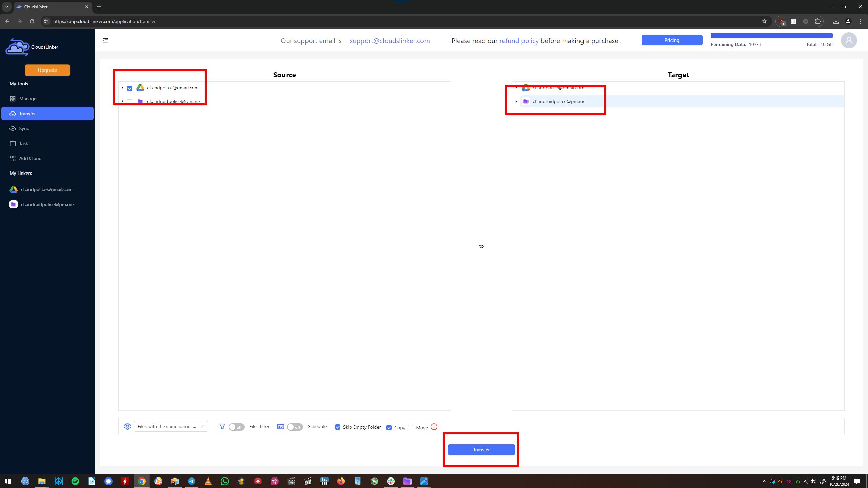Open transfer settings via the gear icon
Viewport: 868px width, 488px height.
point(127,426)
